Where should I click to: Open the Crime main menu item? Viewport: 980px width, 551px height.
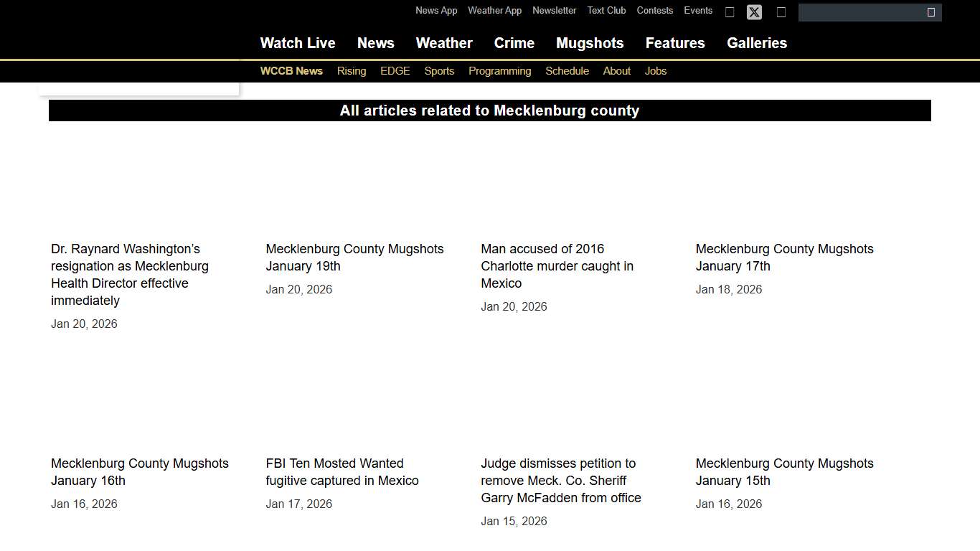pos(514,43)
